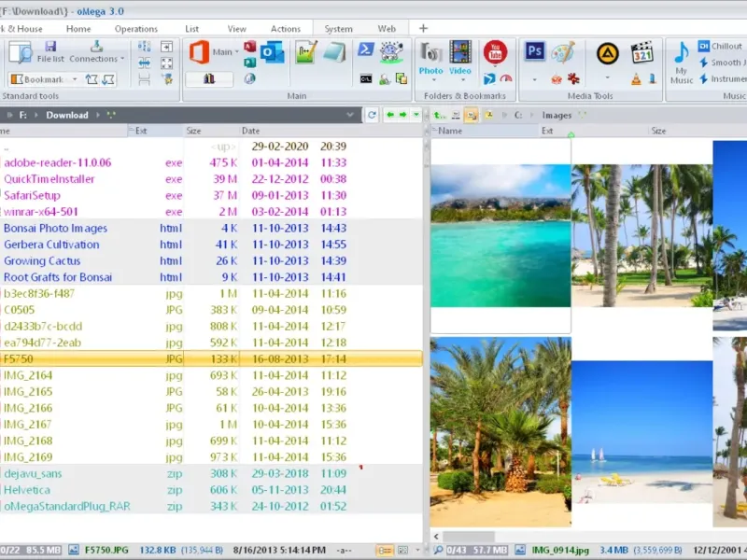Switch to the Home tab
747x560 pixels.
(78, 29)
